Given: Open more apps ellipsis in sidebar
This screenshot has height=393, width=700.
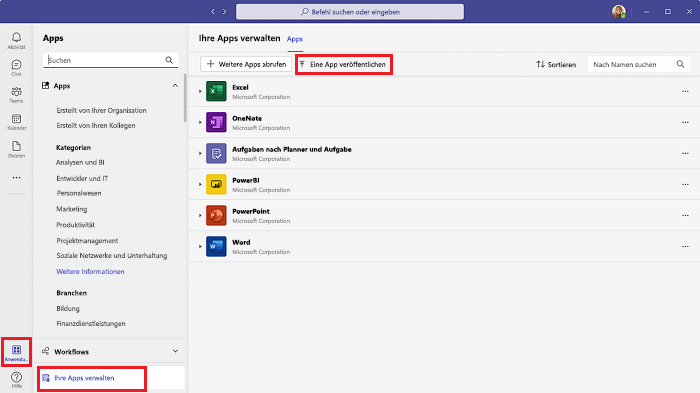Looking at the screenshot, I should [x=17, y=178].
